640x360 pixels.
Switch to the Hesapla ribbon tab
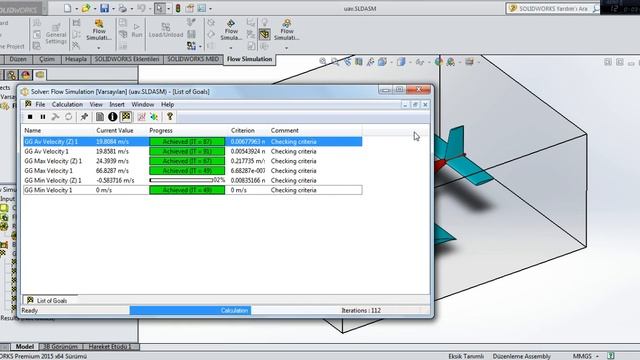(76, 59)
